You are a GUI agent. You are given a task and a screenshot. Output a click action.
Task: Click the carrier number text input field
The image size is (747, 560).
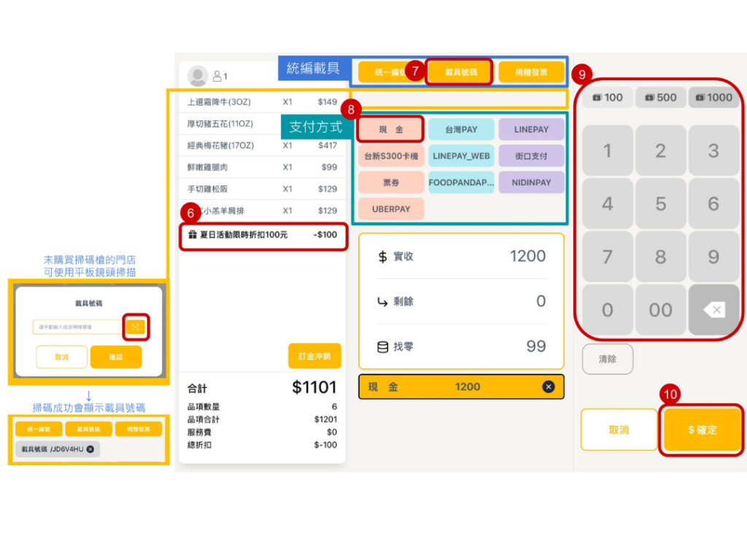78,327
